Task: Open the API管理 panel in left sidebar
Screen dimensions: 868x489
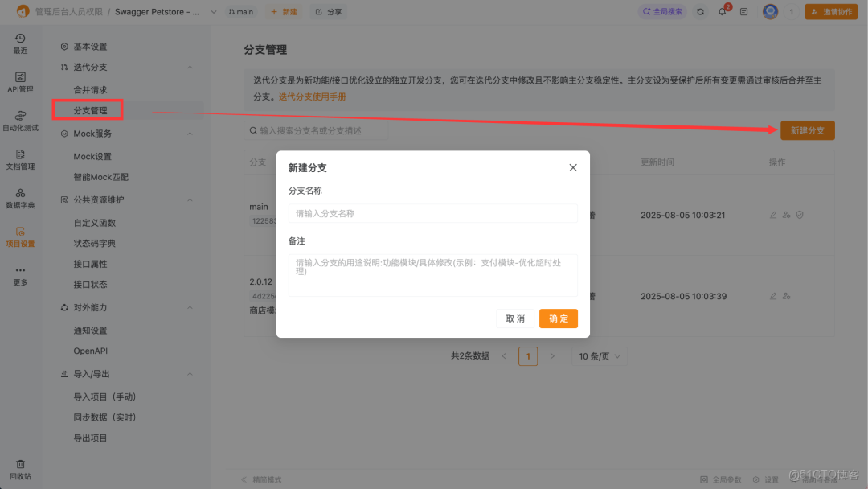Action: (x=20, y=83)
